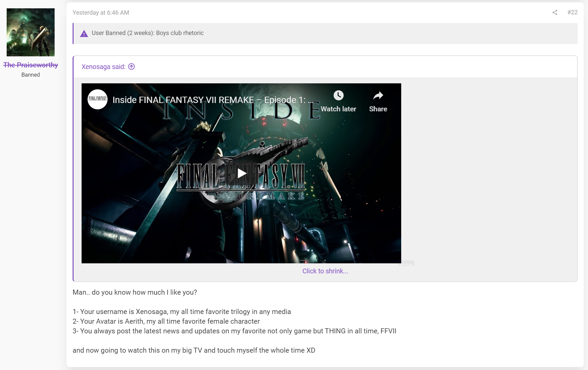The image size is (588, 370).
Task: Jump to Xenosaga's original post arrow
Action: point(132,67)
